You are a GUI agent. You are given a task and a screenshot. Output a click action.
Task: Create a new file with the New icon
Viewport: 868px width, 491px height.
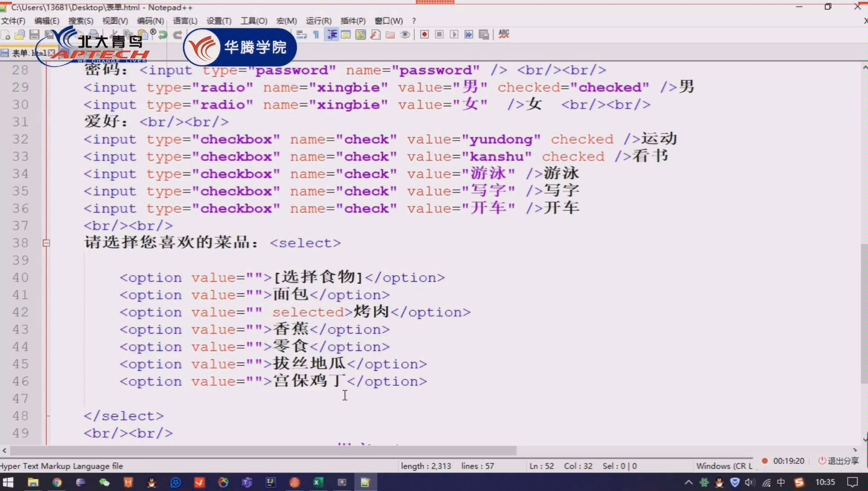pos(6,35)
